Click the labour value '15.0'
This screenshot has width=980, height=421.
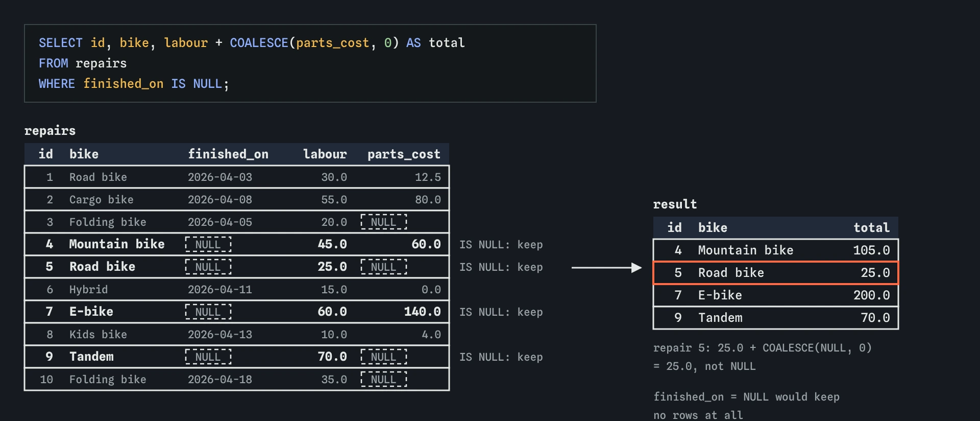click(334, 290)
